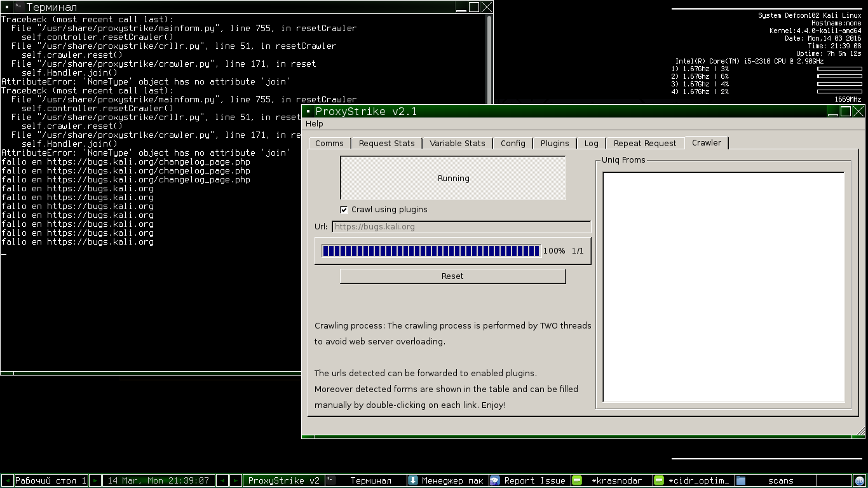This screenshot has width=868, height=488.
Task: Open the Plugins tab
Action: (555, 143)
